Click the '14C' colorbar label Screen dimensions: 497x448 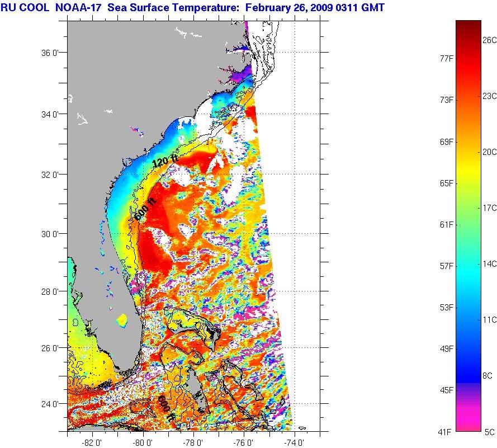point(489,264)
